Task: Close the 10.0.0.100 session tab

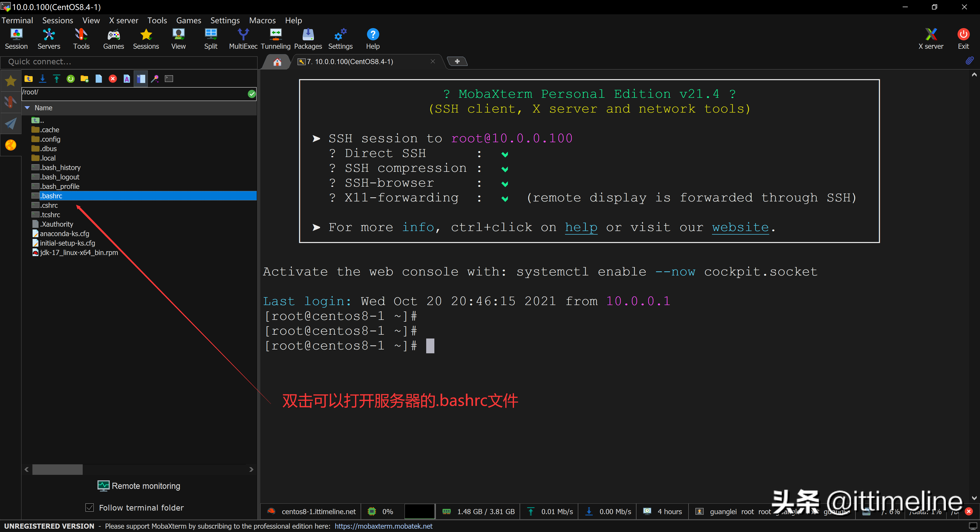Action: click(433, 61)
